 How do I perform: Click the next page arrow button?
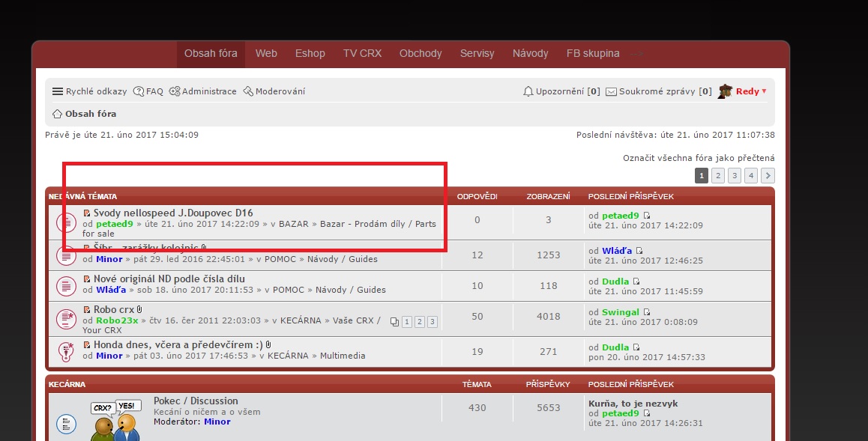(x=768, y=176)
